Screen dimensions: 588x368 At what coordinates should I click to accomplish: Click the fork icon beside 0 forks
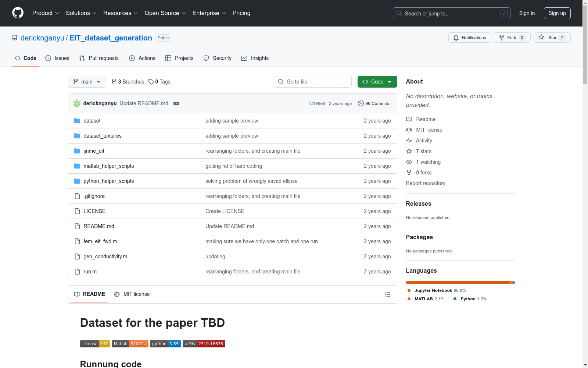pos(409,173)
